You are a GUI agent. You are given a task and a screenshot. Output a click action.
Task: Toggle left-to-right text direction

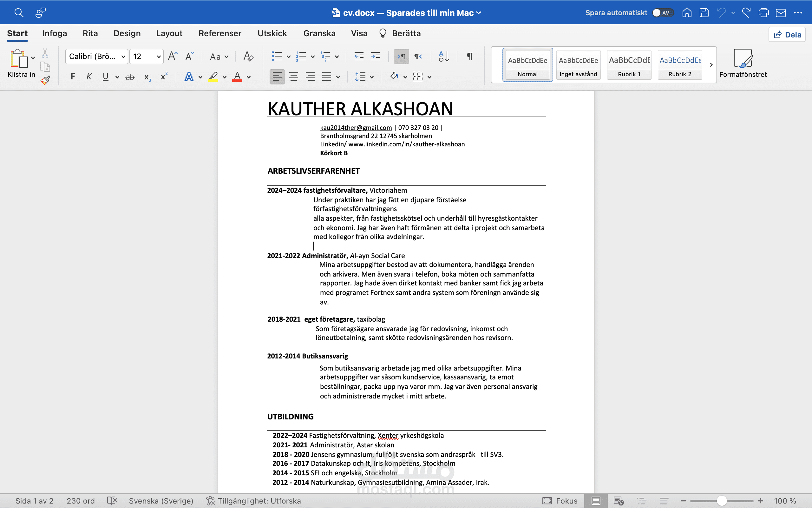(x=401, y=56)
